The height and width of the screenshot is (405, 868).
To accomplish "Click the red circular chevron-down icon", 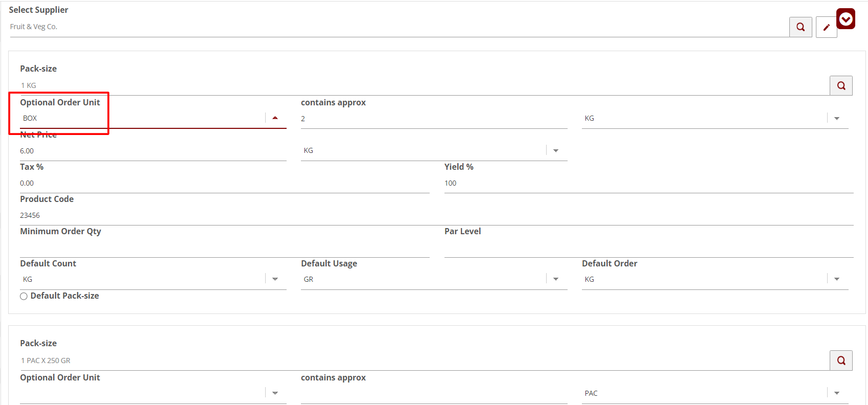I will 846,19.
